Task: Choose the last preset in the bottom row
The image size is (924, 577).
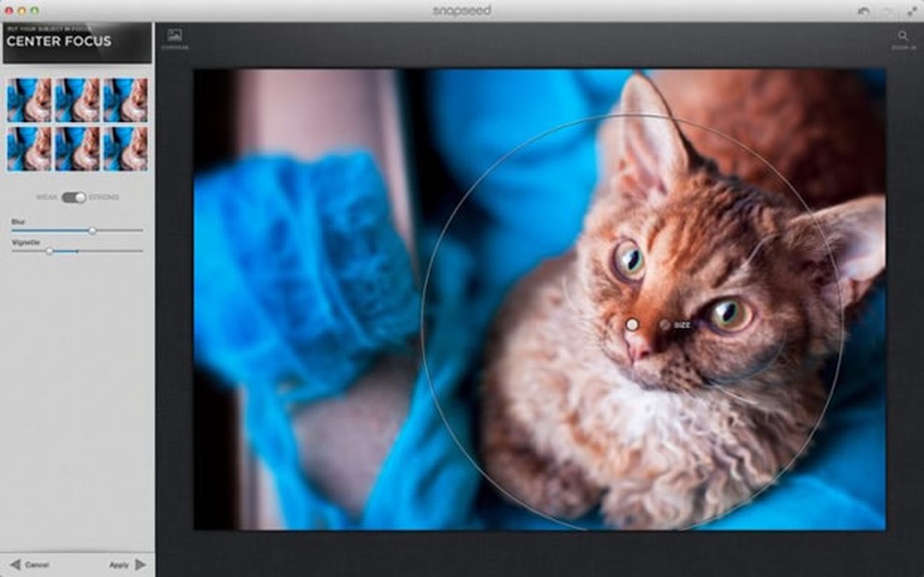Action: 125,148
